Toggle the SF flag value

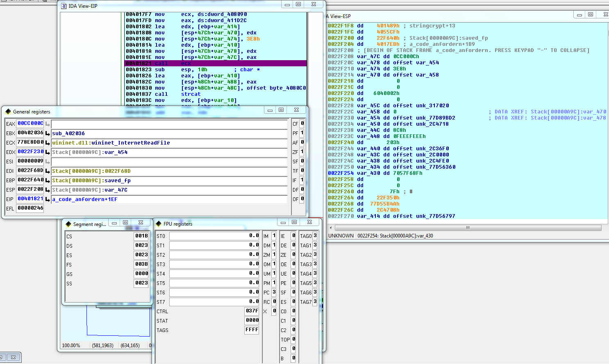pyautogui.click(x=302, y=161)
